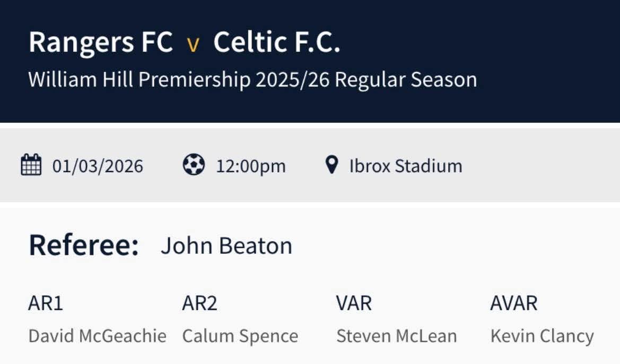Select assistant referee Calum Spence
The height and width of the screenshot is (364, 620).
tap(240, 336)
